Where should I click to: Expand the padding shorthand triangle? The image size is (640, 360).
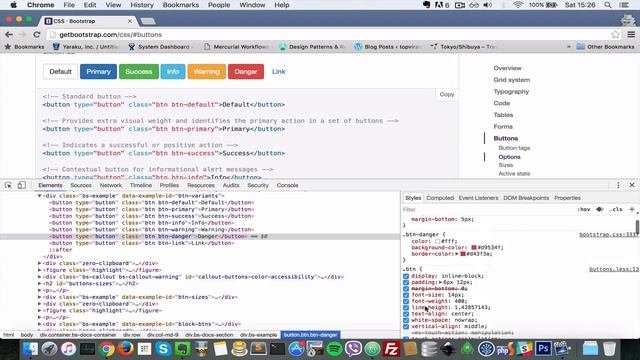point(440,282)
